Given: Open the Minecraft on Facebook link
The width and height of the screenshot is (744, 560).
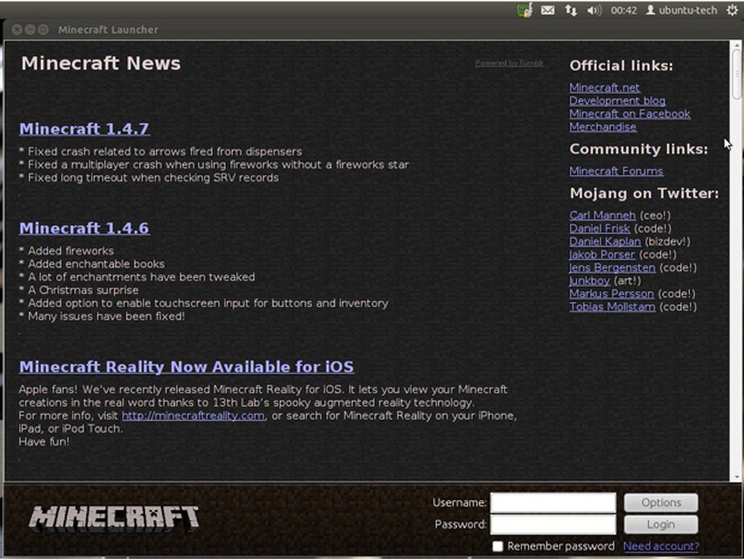Looking at the screenshot, I should (x=629, y=114).
